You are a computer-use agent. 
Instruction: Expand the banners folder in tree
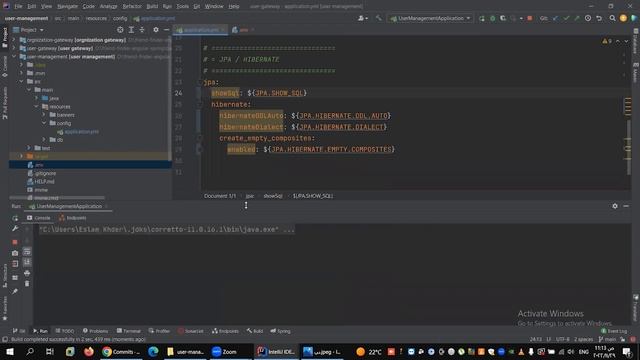(x=44, y=115)
